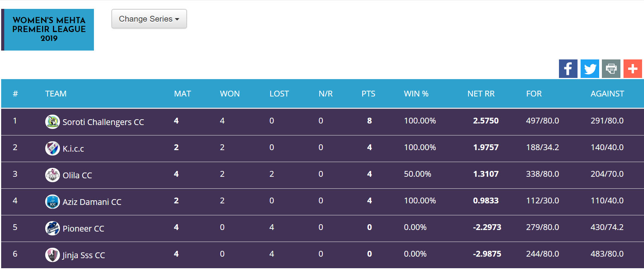This screenshot has width=644, height=274.
Task: Click Olila CC team logo
Action: tap(52, 175)
